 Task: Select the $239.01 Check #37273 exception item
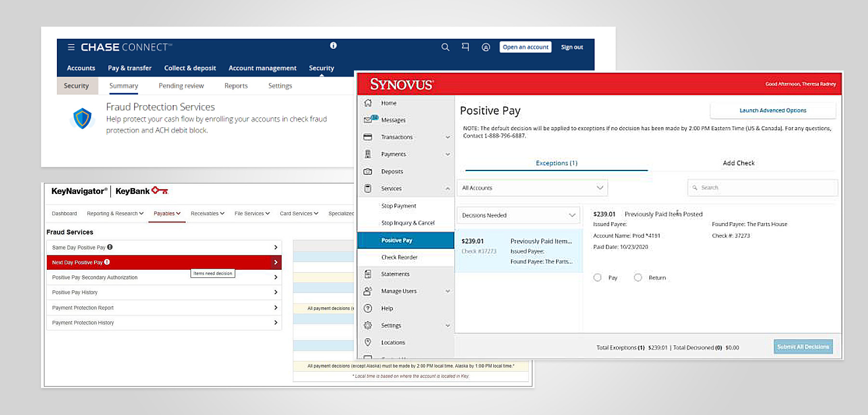click(519, 251)
